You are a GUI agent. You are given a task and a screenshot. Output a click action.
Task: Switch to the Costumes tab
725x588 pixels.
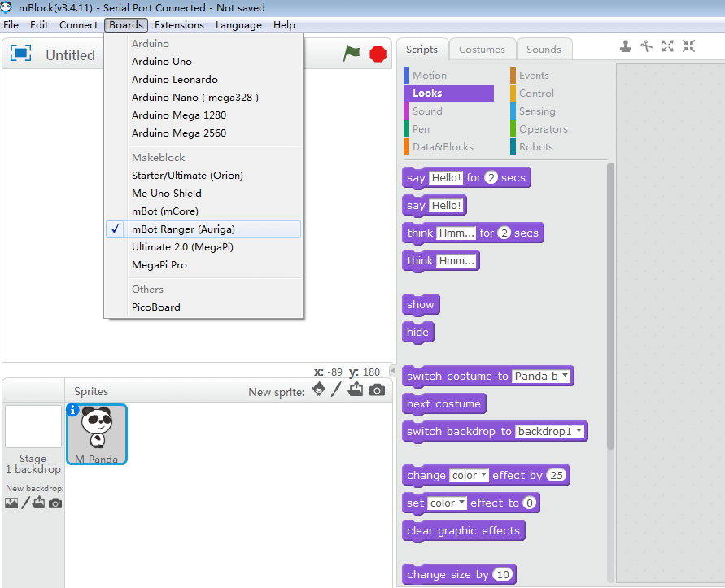pyautogui.click(x=482, y=50)
